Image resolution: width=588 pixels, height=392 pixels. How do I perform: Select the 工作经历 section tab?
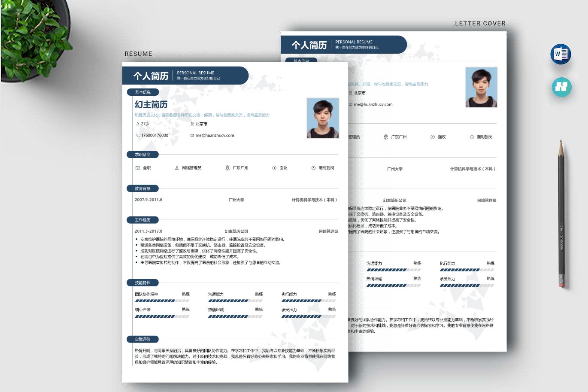pyautogui.click(x=143, y=220)
